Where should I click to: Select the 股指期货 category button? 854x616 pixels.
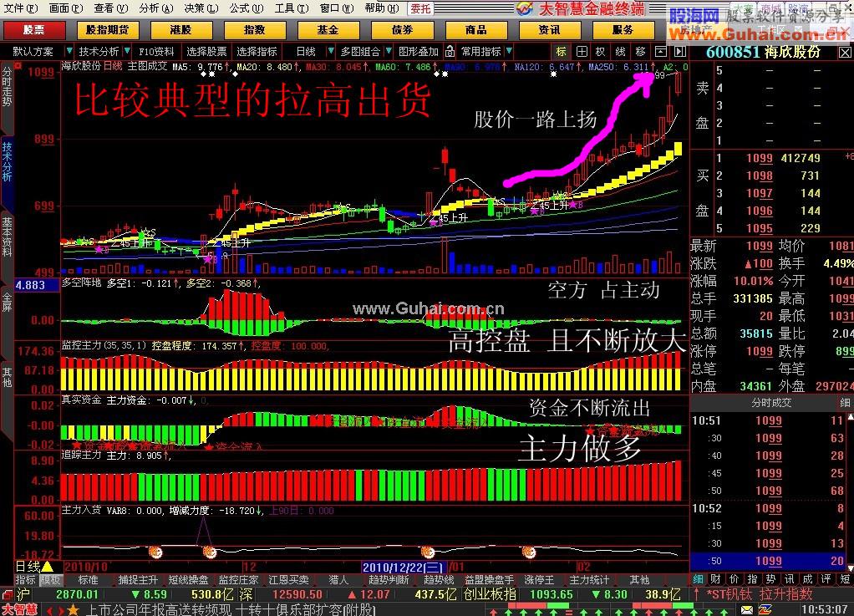point(108,30)
